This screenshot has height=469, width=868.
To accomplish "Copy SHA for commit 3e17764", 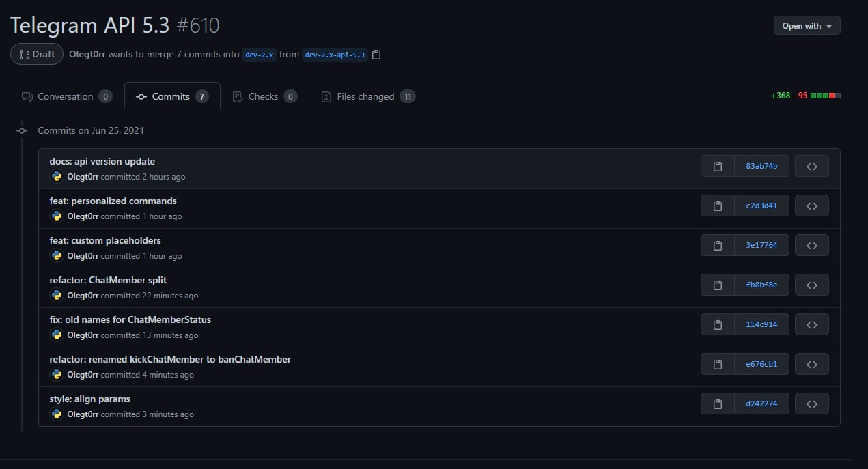I will [x=718, y=245].
